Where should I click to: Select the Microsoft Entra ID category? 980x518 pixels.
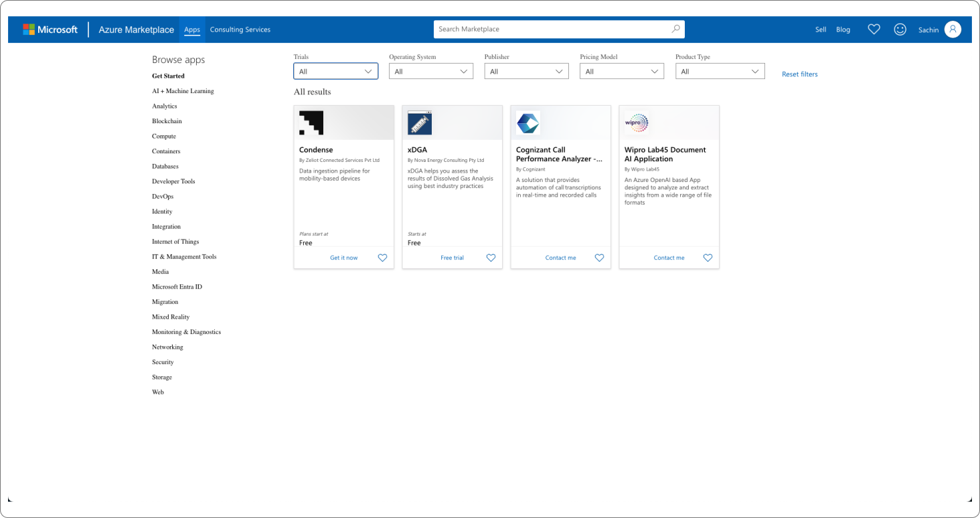[177, 287]
